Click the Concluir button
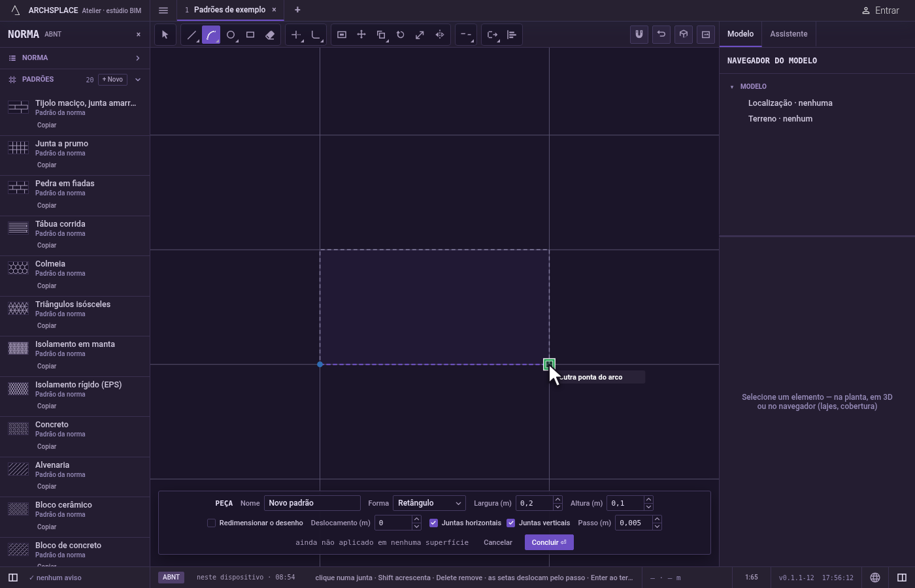Image resolution: width=915 pixels, height=588 pixels. click(x=549, y=542)
